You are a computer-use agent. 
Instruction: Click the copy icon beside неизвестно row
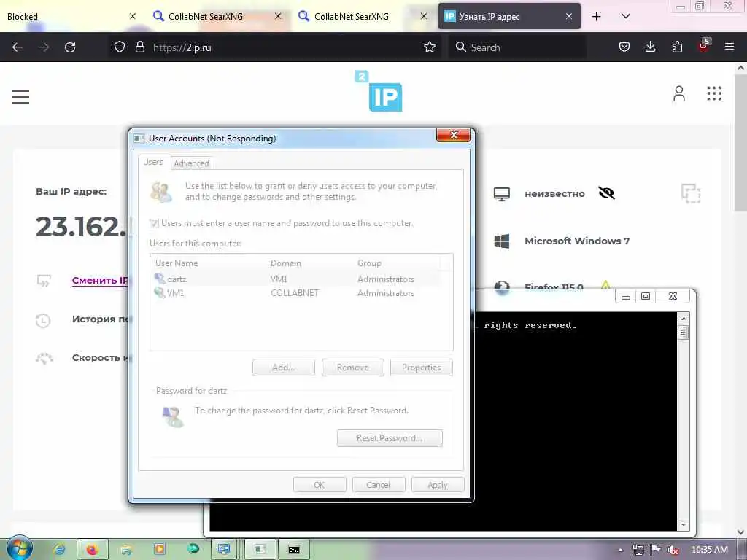point(691,193)
